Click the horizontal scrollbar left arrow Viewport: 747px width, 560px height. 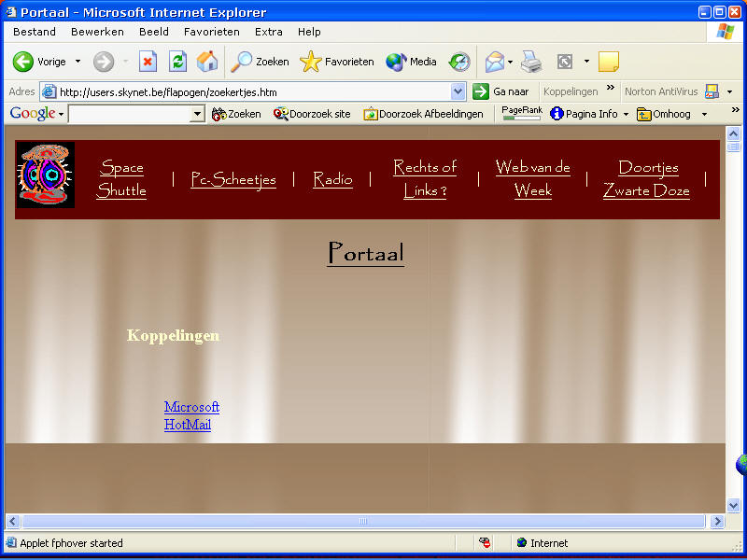coord(13,522)
